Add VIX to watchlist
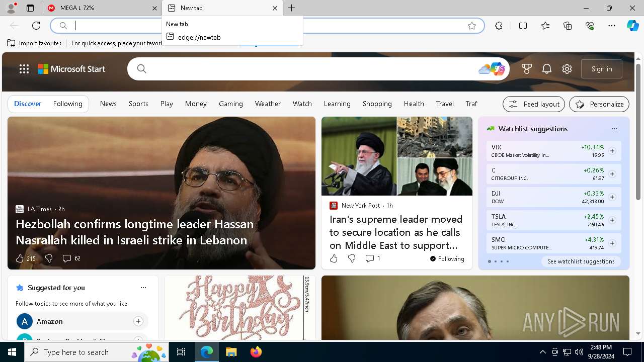This screenshot has width=644, height=362. (612, 151)
